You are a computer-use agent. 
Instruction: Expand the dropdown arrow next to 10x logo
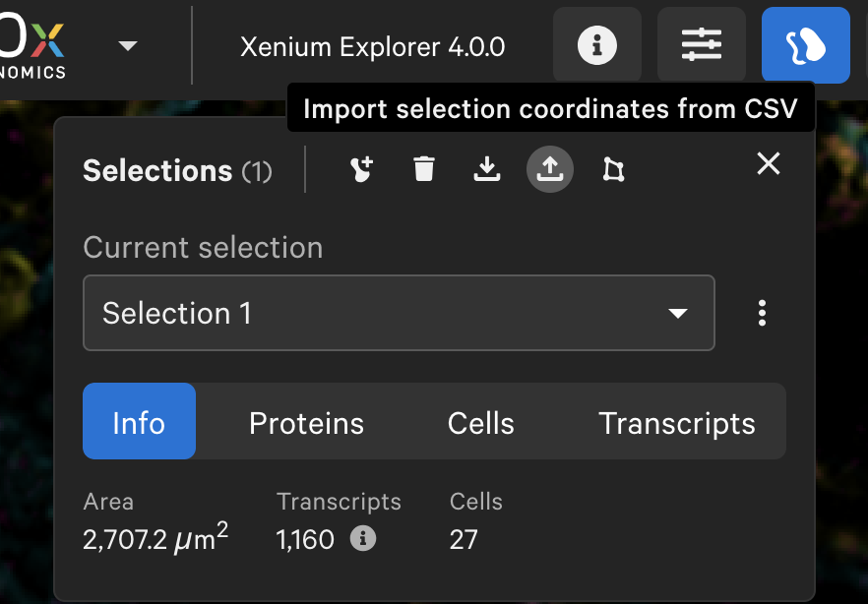[x=128, y=45]
